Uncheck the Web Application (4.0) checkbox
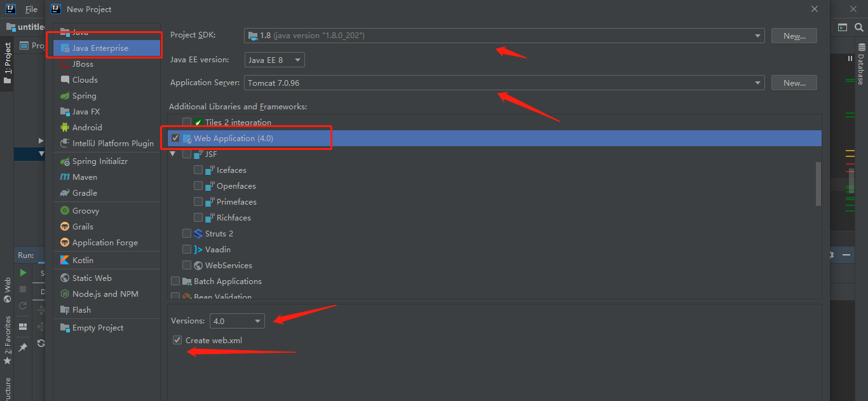Screen dimensions: 868x401 175,138
